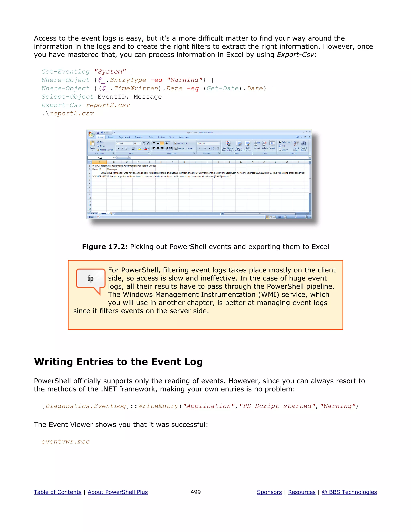Click the Percent Style icon
411x532 pixels.
(x=205, y=148)
